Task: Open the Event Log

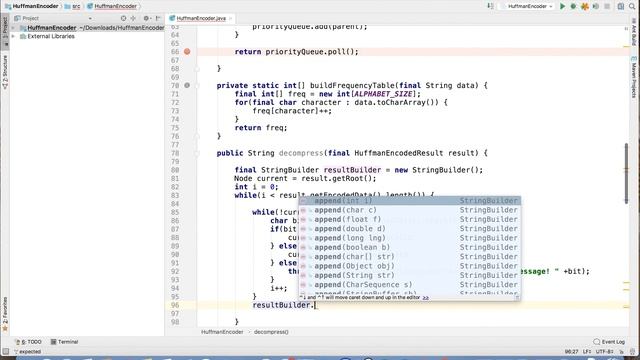Action: (x=609, y=342)
